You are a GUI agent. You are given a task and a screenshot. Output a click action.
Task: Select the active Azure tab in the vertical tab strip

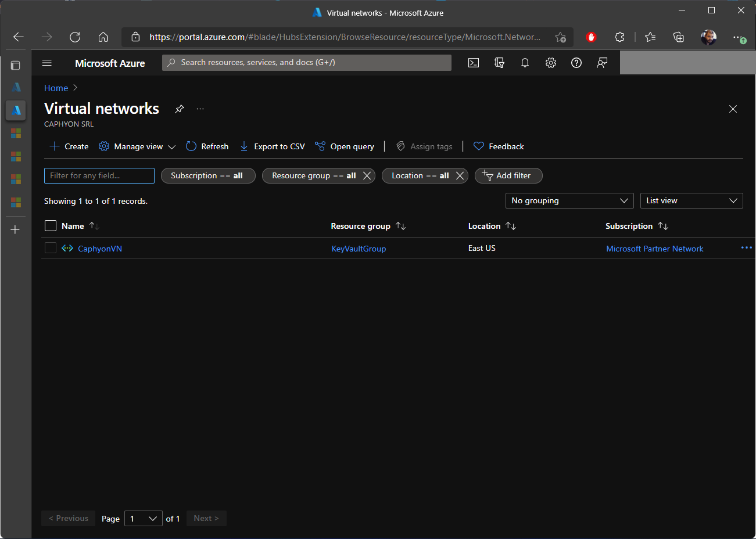point(16,110)
